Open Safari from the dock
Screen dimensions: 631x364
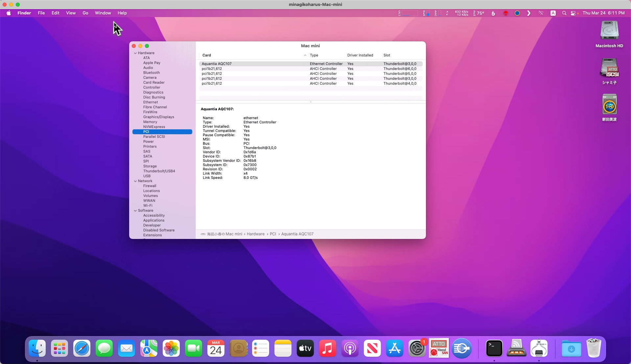(82, 348)
